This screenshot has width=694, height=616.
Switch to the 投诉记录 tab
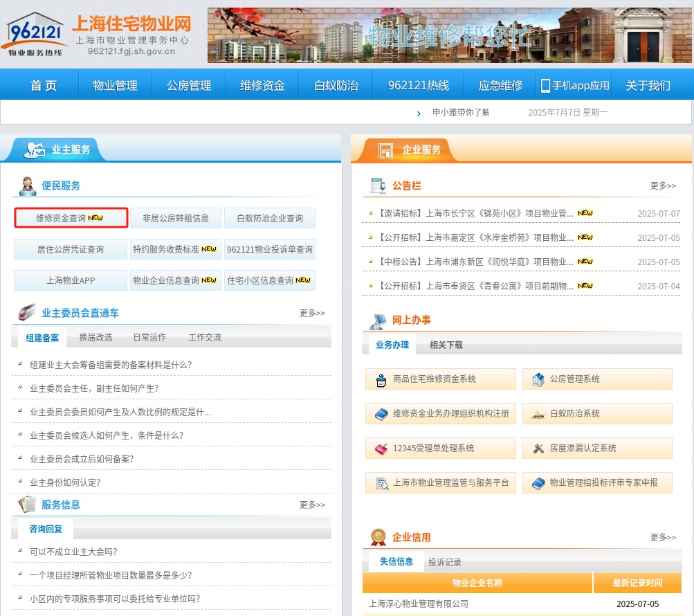point(444,562)
